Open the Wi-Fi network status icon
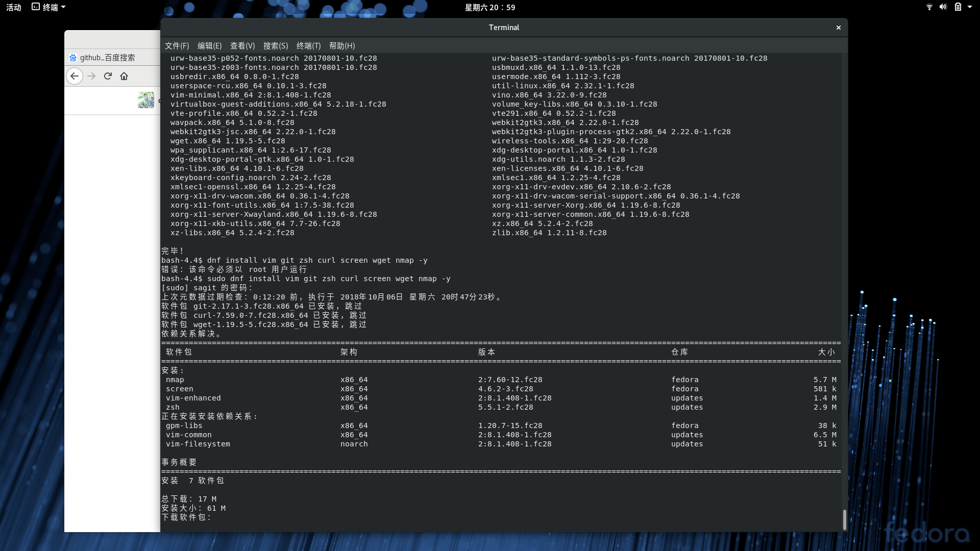This screenshot has width=980, height=551. (x=929, y=7)
